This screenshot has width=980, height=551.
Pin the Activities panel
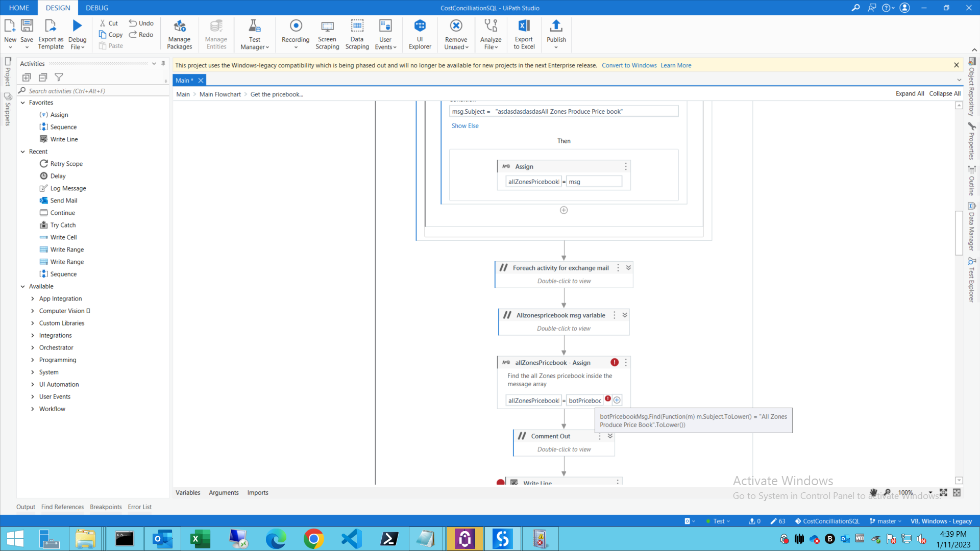coord(163,63)
